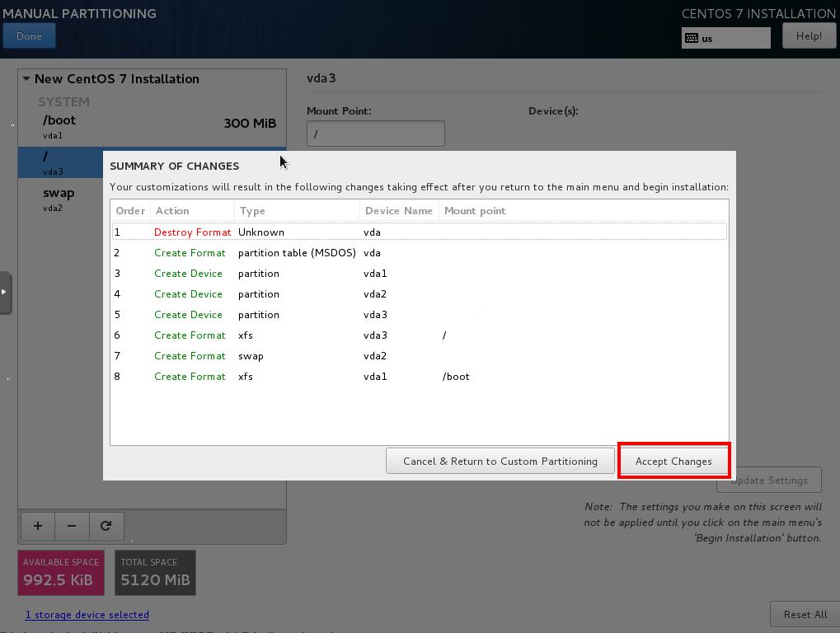840x633 pixels.
Task: Select the swap vda2 partition entry
Action: coord(60,199)
